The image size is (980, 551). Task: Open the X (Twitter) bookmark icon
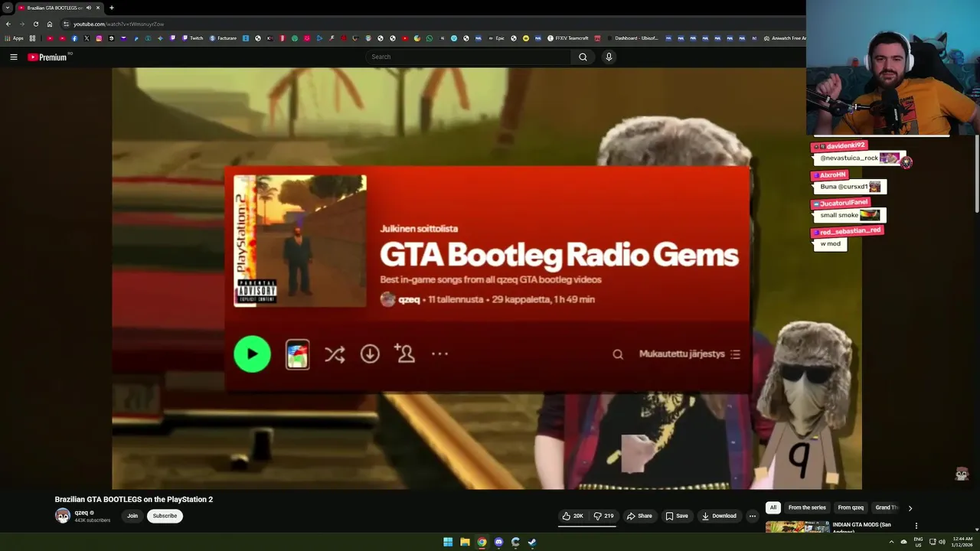[87, 38]
